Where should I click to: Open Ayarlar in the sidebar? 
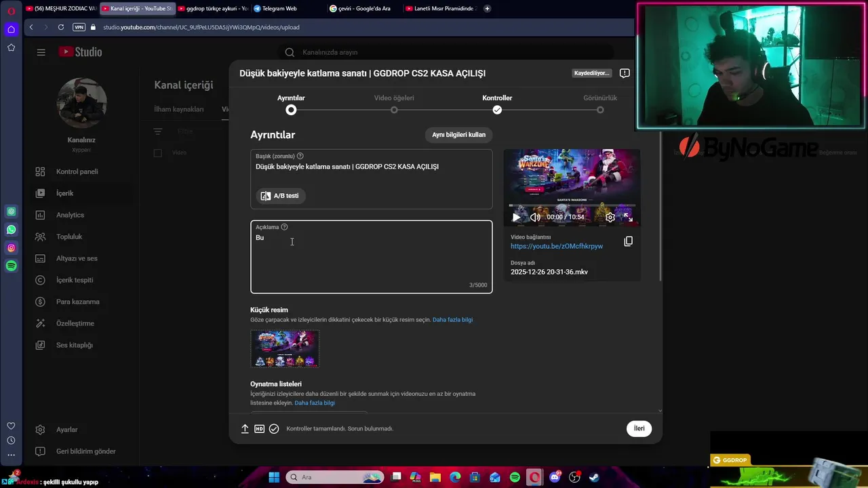click(x=66, y=430)
